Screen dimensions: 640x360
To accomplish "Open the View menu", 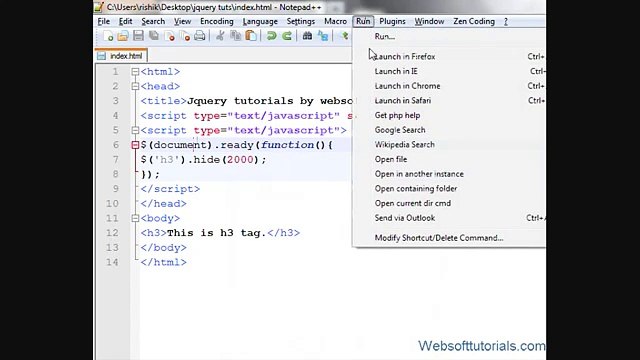I will [182, 21].
